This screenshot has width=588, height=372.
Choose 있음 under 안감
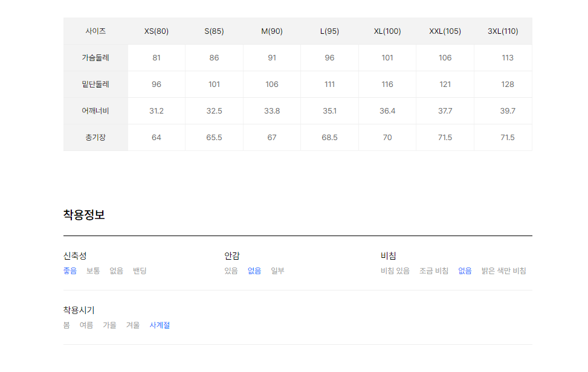click(231, 271)
